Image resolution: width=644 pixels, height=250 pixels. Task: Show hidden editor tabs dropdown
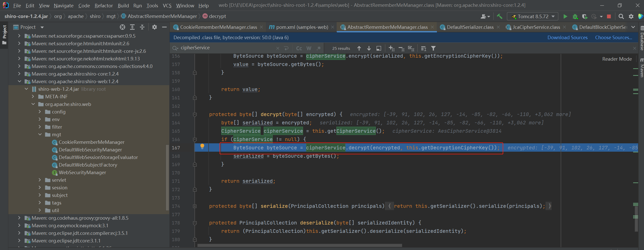tap(633, 27)
